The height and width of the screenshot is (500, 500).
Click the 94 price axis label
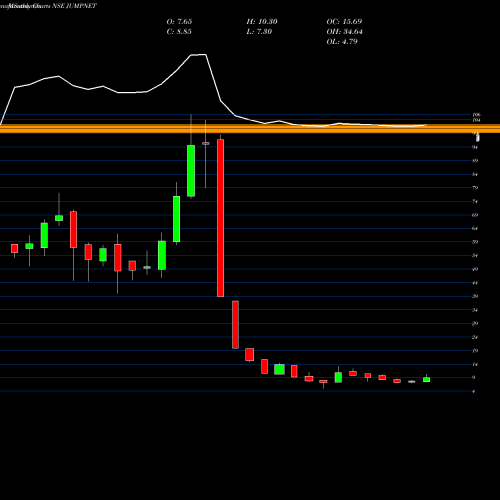475,147
